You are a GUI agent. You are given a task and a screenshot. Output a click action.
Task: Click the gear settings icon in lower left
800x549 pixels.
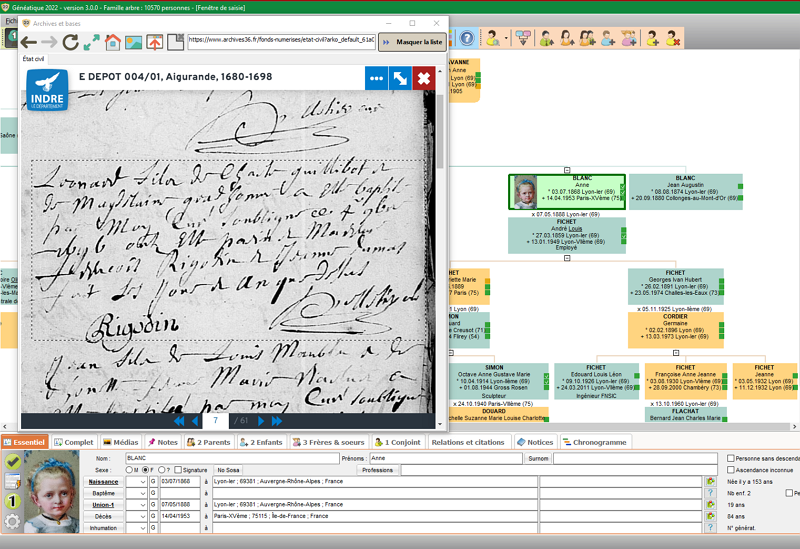12,521
